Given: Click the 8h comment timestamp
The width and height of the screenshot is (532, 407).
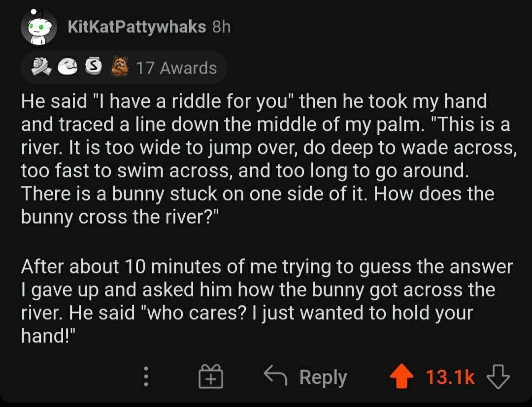Looking at the screenshot, I should pos(221,27).
